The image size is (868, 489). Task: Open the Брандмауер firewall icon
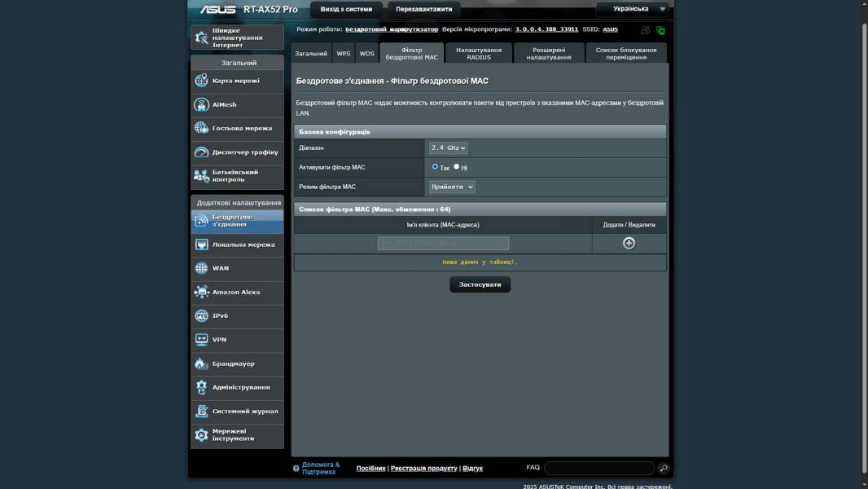(202, 363)
